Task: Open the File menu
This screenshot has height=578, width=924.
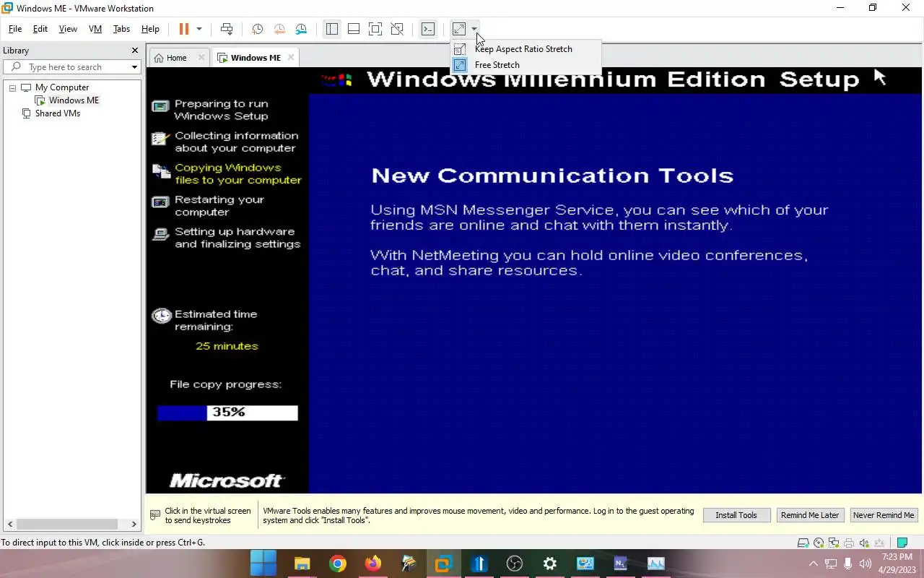Action: click(x=15, y=29)
